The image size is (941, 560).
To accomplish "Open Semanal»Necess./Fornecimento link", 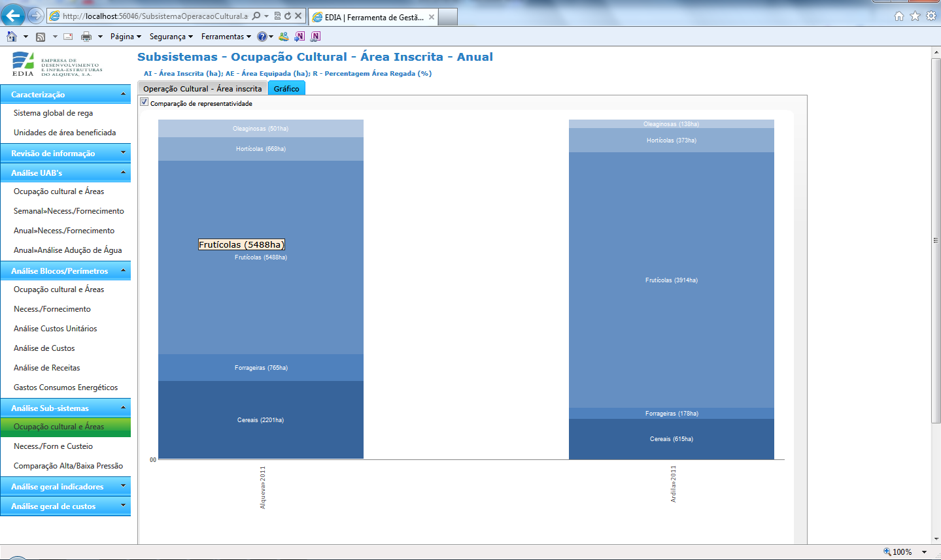I will [69, 211].
